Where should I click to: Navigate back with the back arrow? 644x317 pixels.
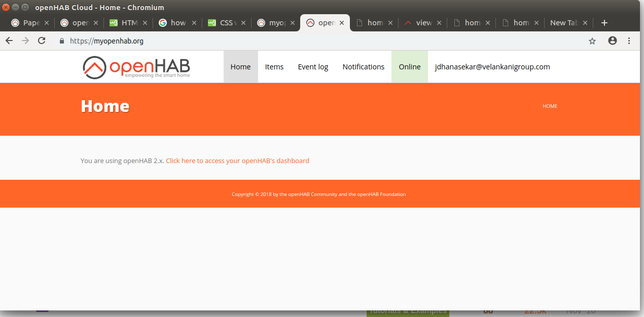pyautogui.click(x=9, y=41)
